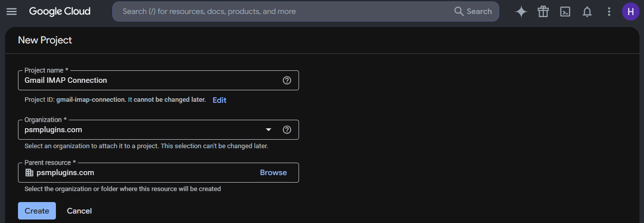644x223 pixels.
Task: Click the 'New Project' heading text
Action: [x=45, y=40]
